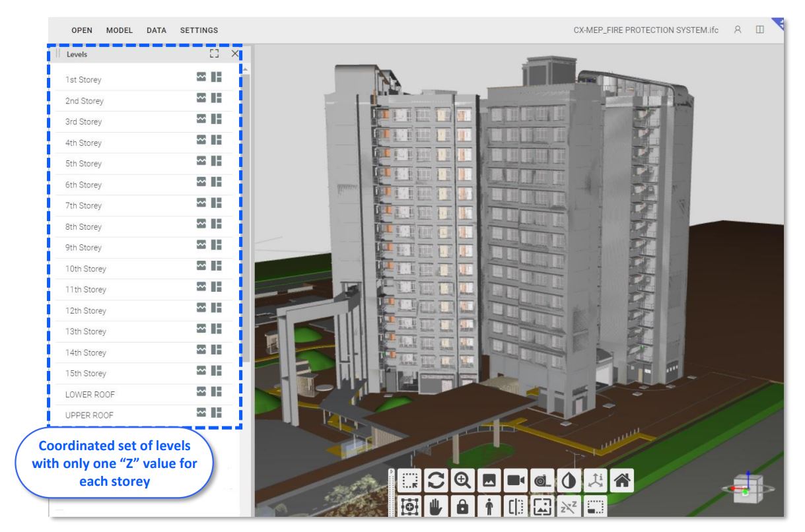The height and width of the screenshot is (532, 805).
Task: Click the LOWER ROOF level entry
Action: (86, 395)
